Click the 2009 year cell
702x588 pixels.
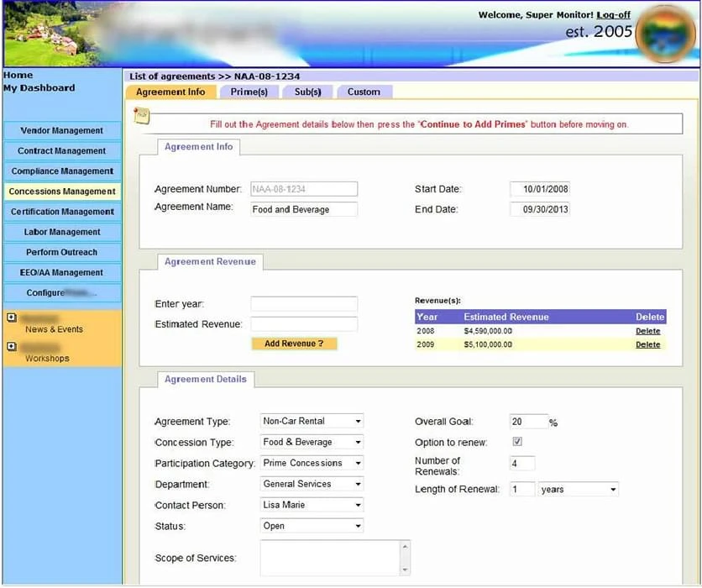click(x=426, y=344)
